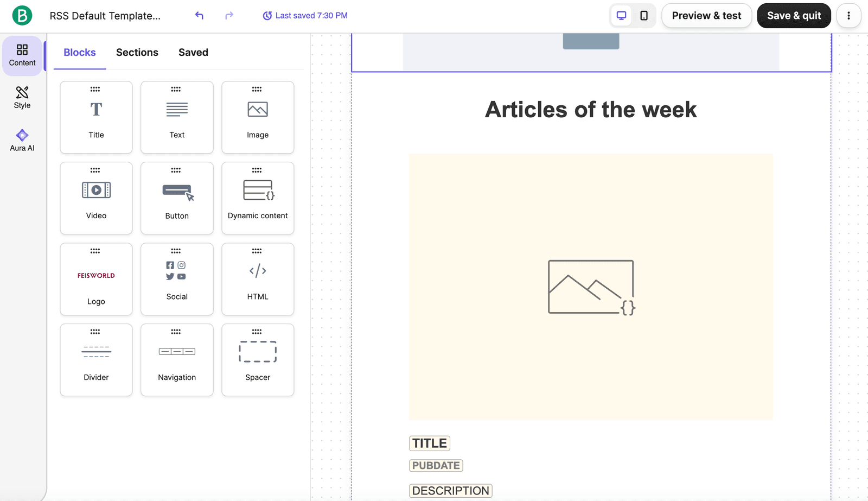
Task: Open the Style panel in sidebar
Action: [x=22, y=98]
